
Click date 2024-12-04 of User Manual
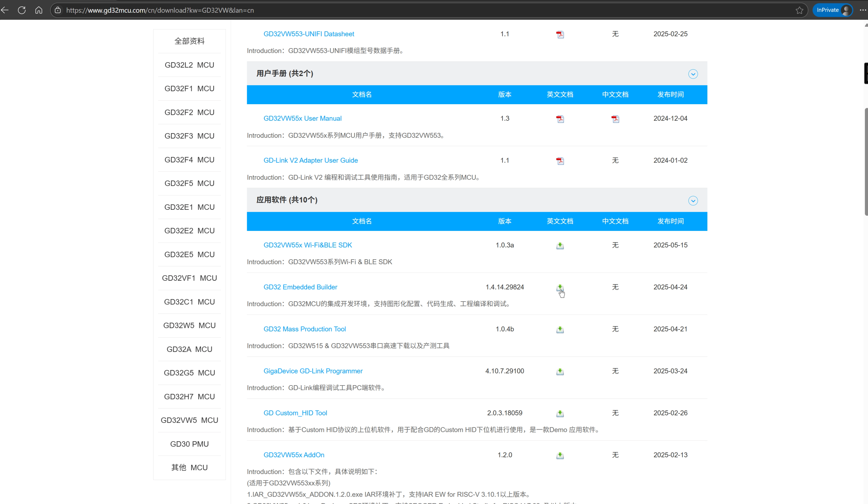pos(670,118)
